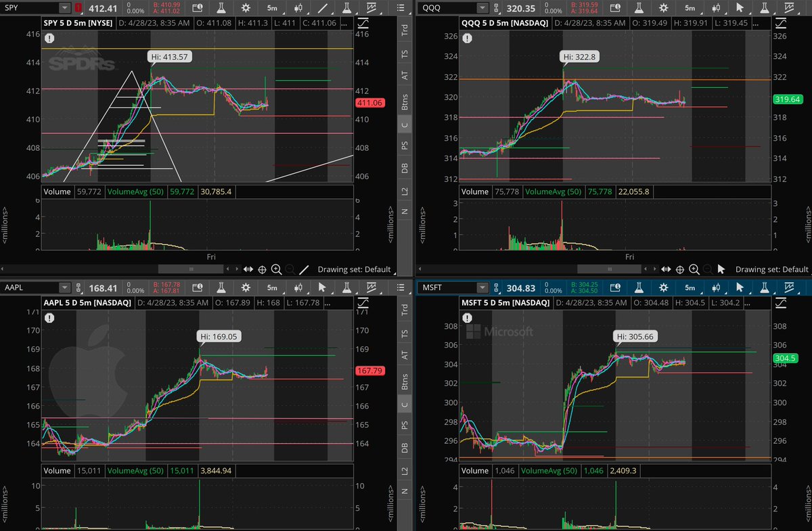Viewport: 812px width, 531px height.
Task: Open SPY toolbar's second flask (Patterns) icon
Action: [346, 8]
